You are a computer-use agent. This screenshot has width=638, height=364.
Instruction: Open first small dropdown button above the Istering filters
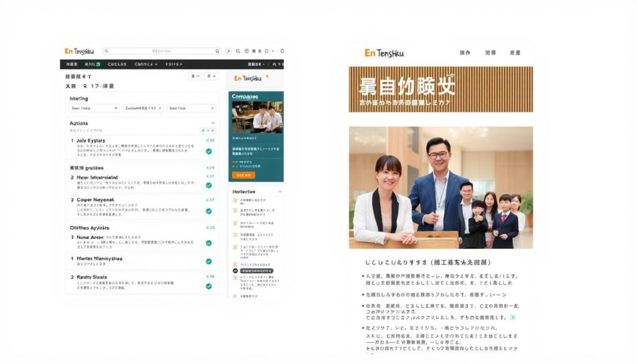pos(195,76)
